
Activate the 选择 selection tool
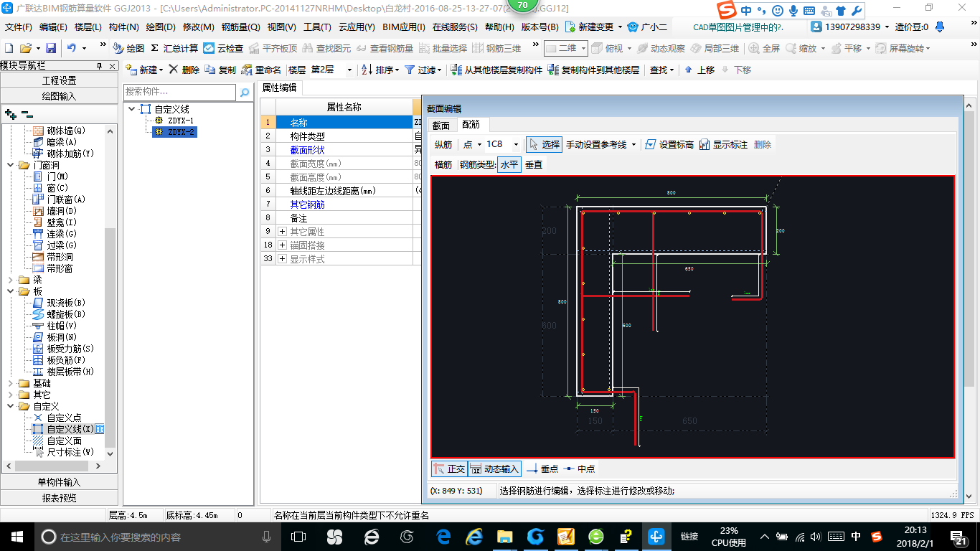544,144
